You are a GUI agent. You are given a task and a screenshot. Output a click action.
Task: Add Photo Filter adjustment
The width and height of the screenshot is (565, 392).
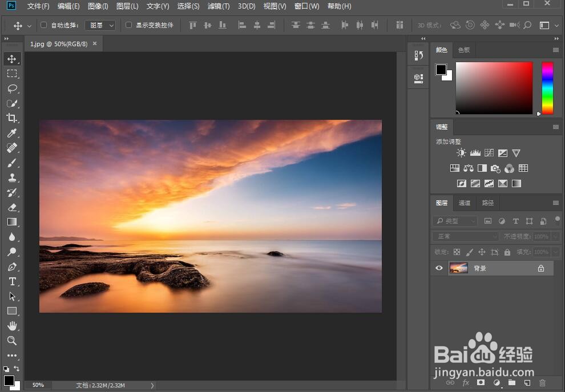(x=495, y=168)
